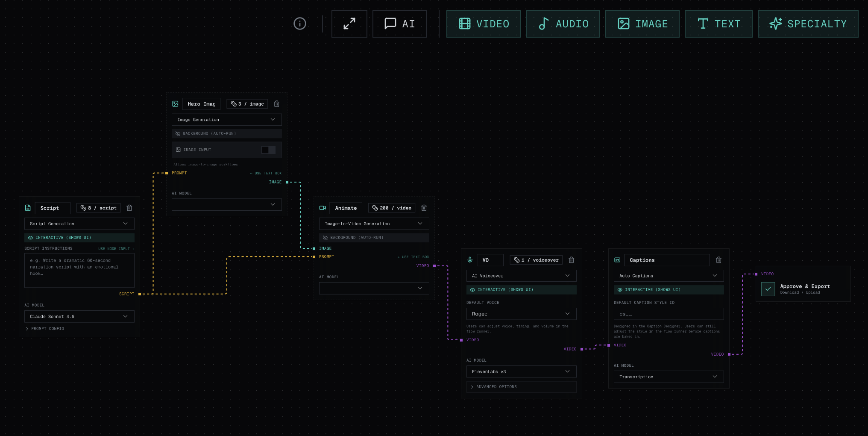Click the Animate VIDEO output port
Image resolution: width=868 pixels, height=436 pixels.
click(x=434, y=266)
